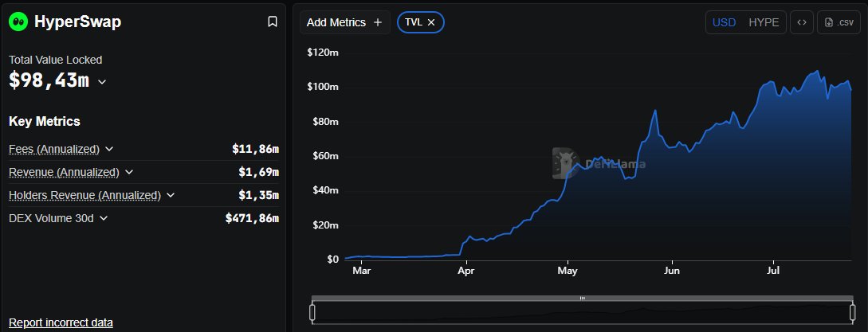This screenshot has width=868, height=332.
Task: Expand the Revenue (Annualized) row
Action: tap(129, 172)
